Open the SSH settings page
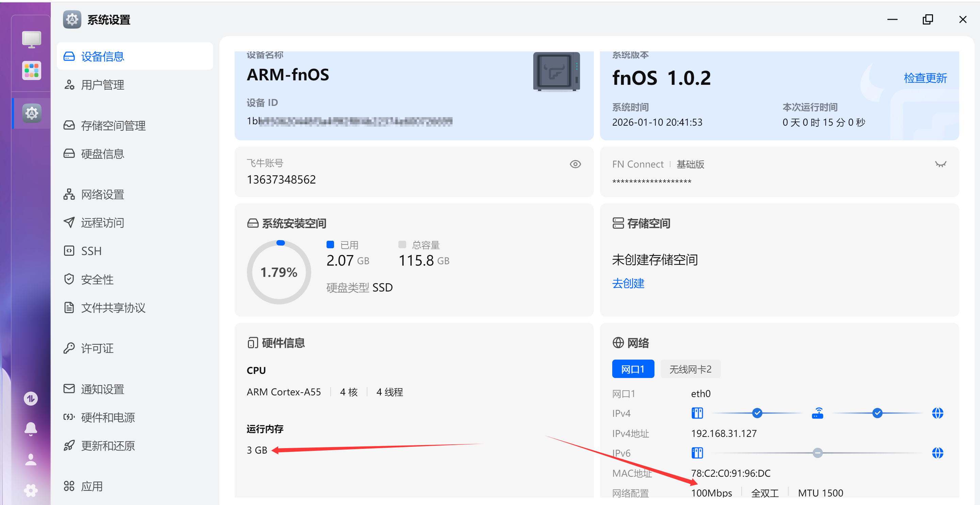The height and width of the screenshot is (505, 980). point(91,251)
